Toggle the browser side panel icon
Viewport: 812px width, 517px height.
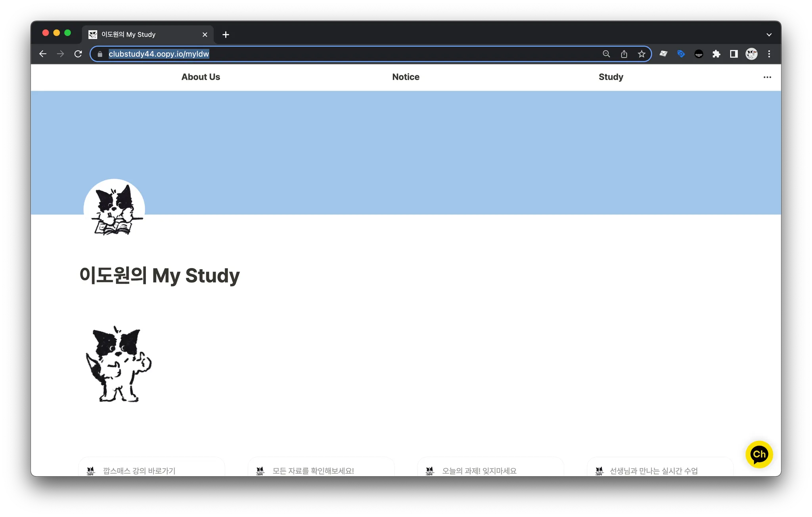coord(734,54)
